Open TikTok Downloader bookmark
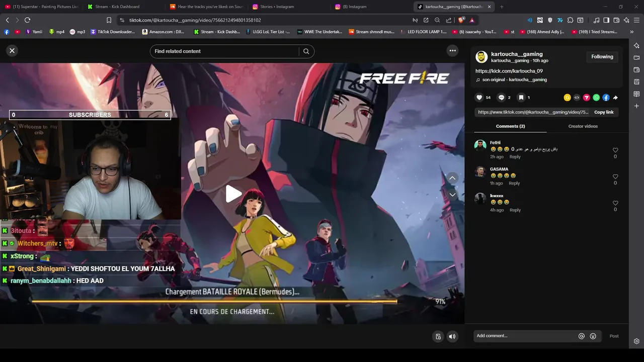The width and height of the screenshot is (644, 362). coord(113,32)
